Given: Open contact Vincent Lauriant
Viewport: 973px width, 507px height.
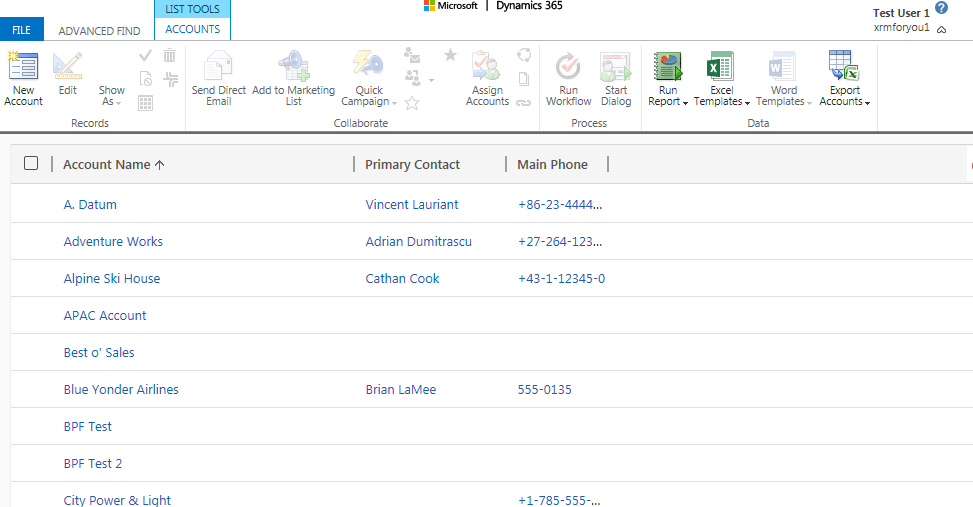Looking at the screenshot, I should coord(412,204).
